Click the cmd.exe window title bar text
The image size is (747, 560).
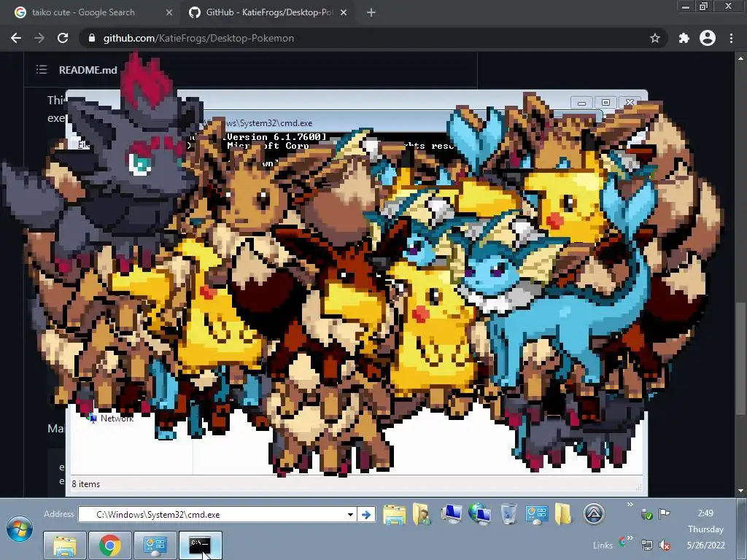[268, 122]
